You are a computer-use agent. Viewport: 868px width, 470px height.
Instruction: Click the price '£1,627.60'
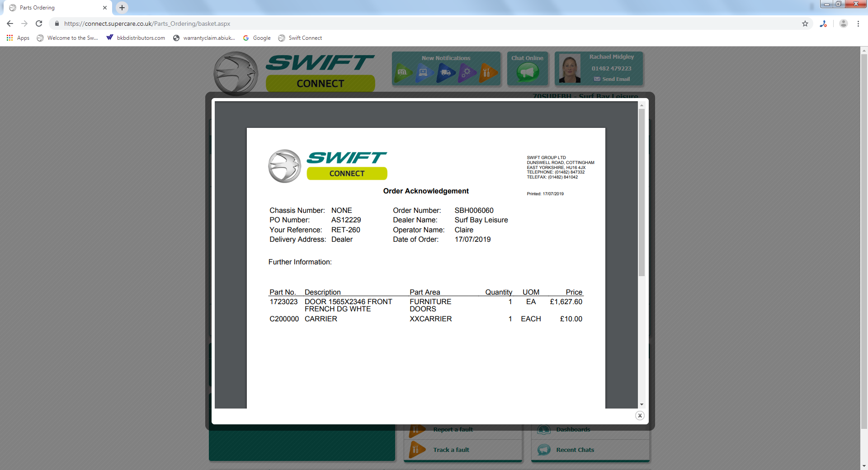point(566,302)
